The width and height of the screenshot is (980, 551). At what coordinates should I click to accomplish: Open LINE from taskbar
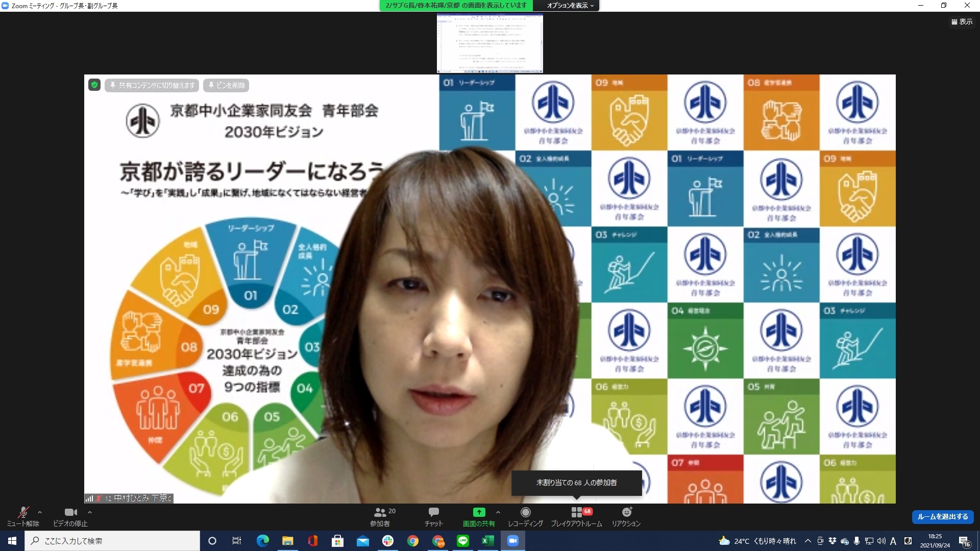point(463,541)
